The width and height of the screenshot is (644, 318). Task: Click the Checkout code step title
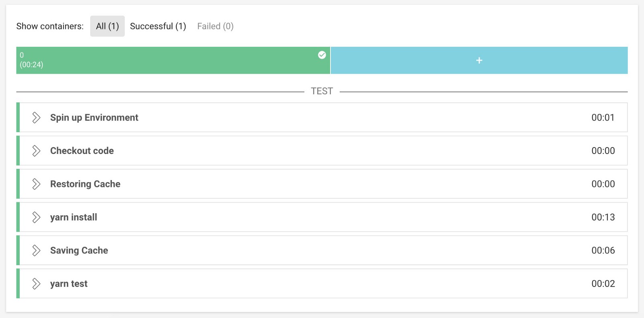(x=82, y=151)
